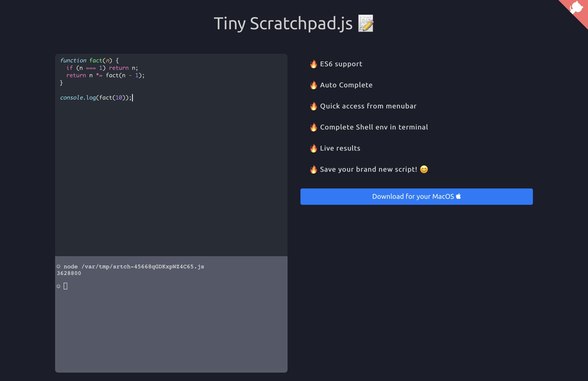Click the smiling emoji after Save your script text
This screenshot has width=588, height=381.
(424, 169)
